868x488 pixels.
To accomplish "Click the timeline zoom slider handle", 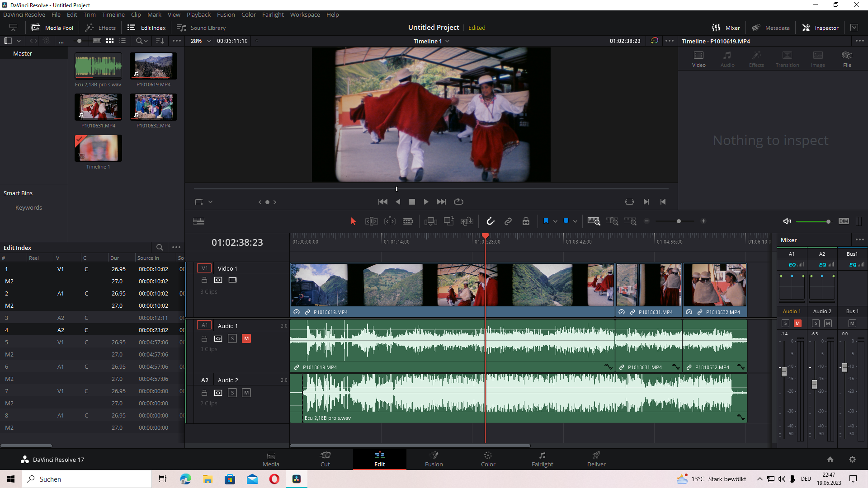I will (679, 221).
